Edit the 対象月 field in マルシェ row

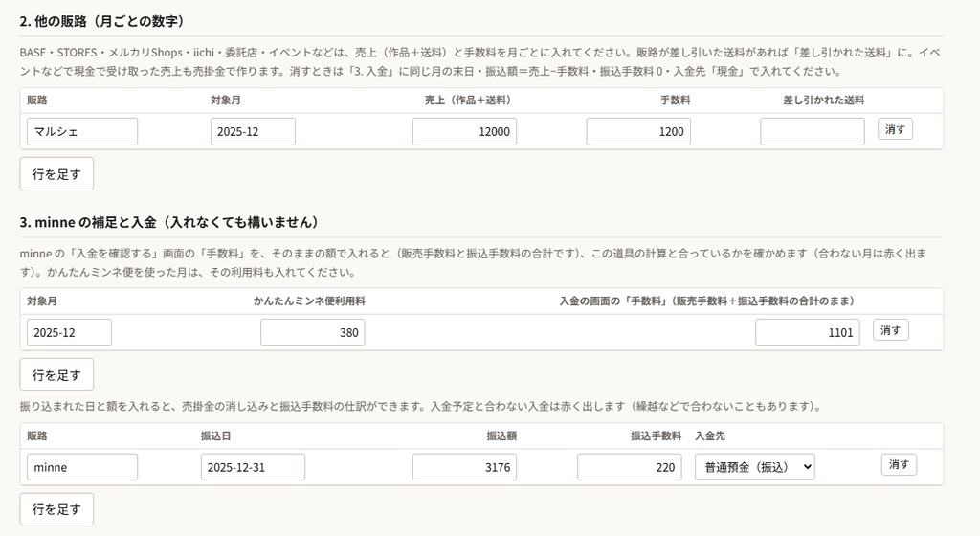tap(253, 132)
